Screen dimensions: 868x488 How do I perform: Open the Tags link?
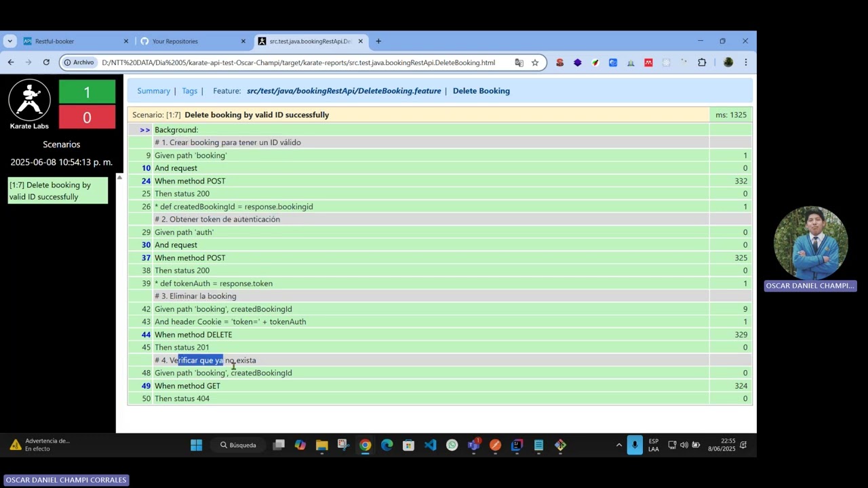(190, 91)
